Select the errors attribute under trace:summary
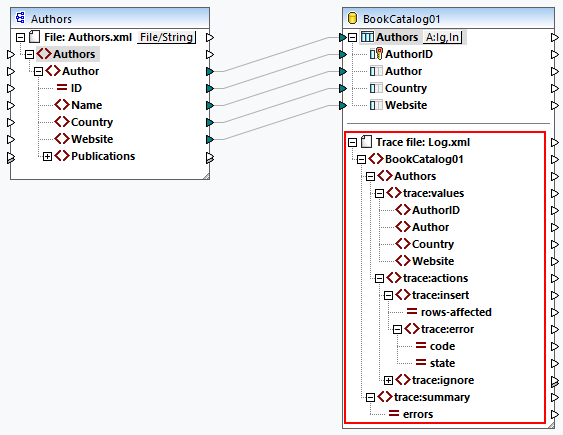 point(418,414)
